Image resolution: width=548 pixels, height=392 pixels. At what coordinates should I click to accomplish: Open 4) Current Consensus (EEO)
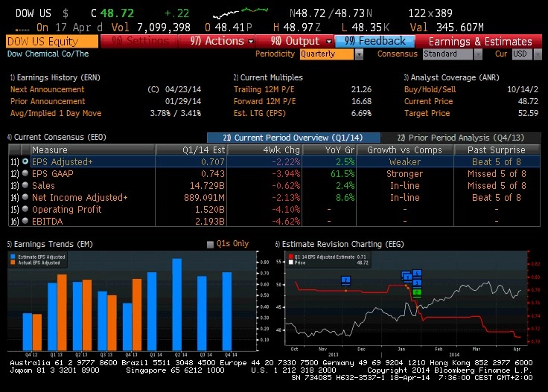57,137
